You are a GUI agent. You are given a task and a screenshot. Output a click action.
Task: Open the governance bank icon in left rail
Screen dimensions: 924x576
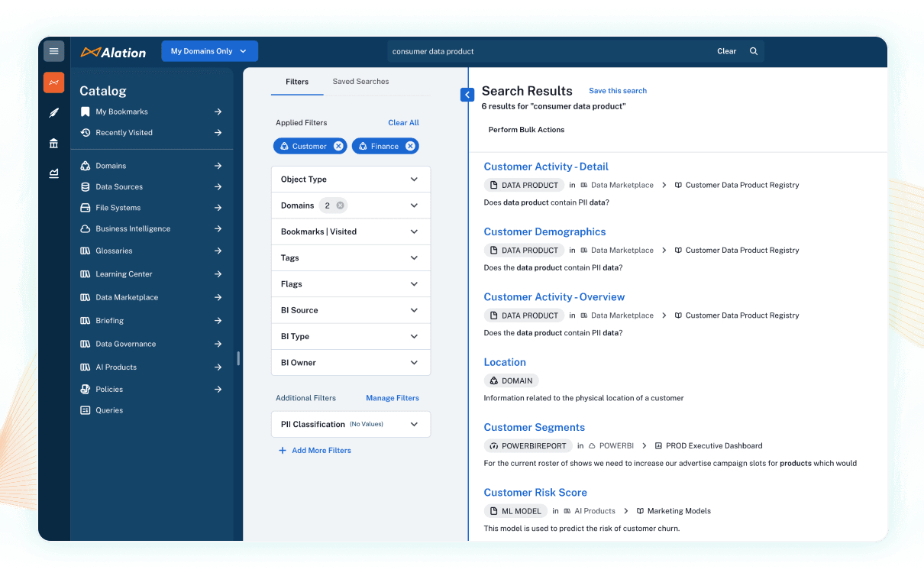click(53, 142)
